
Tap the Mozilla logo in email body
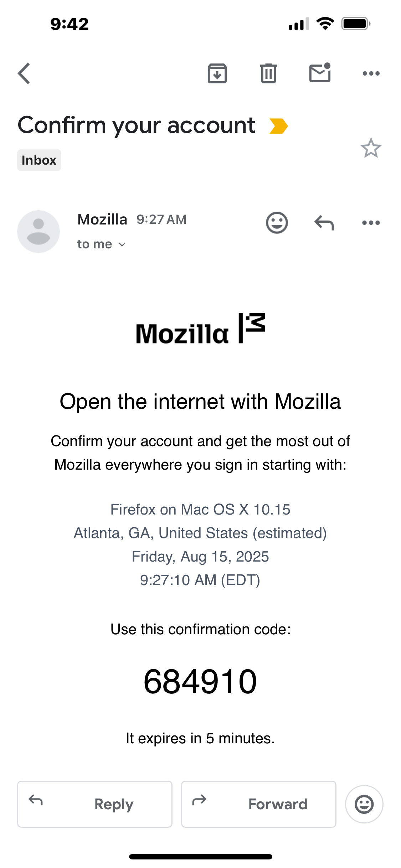point(200,329)
